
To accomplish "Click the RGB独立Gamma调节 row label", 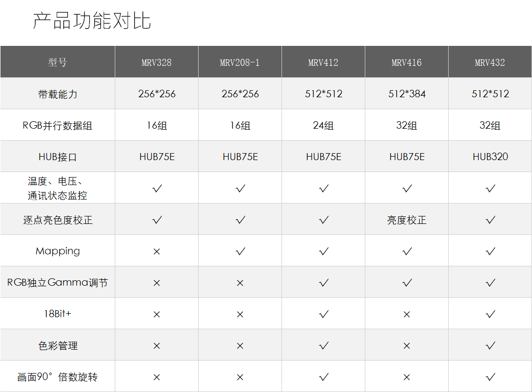I will [x=57, y=282].
